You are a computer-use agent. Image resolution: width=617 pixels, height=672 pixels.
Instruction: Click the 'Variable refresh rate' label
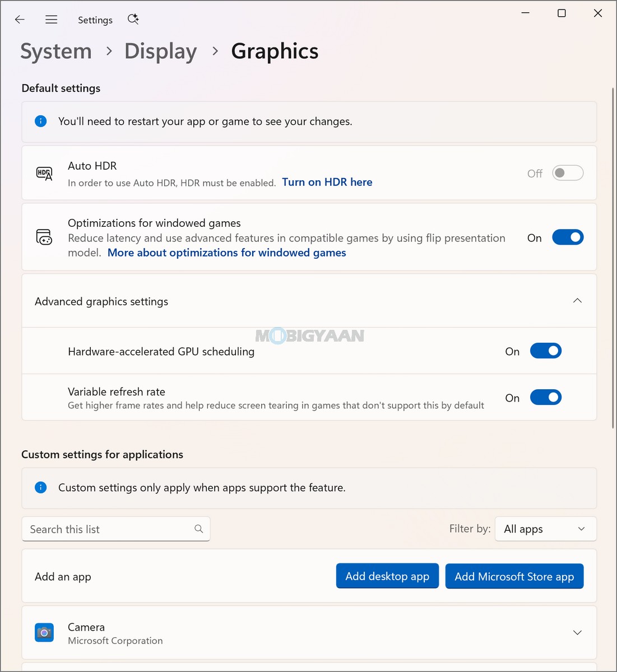pos(117,391)
